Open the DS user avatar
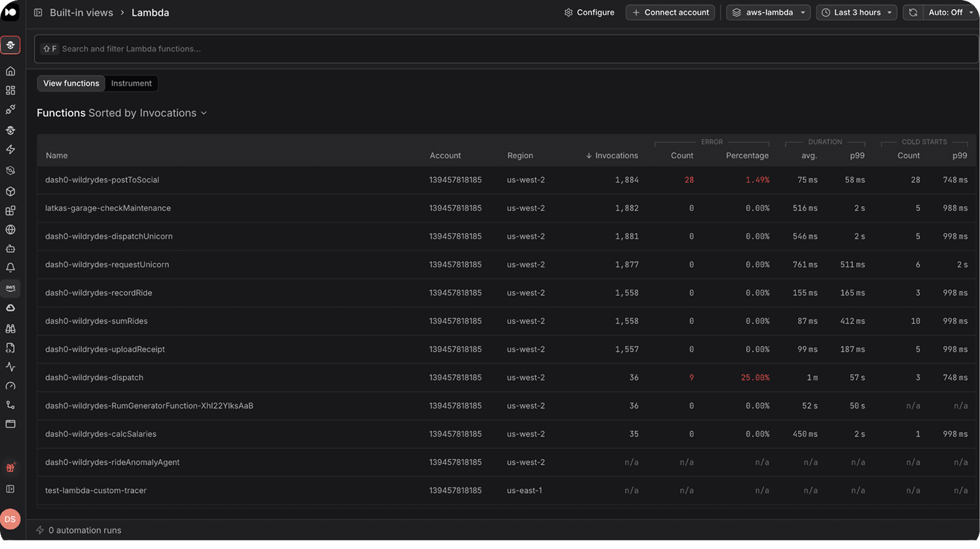The height and width of the screenshot is (549, 980). click(11, 519)
